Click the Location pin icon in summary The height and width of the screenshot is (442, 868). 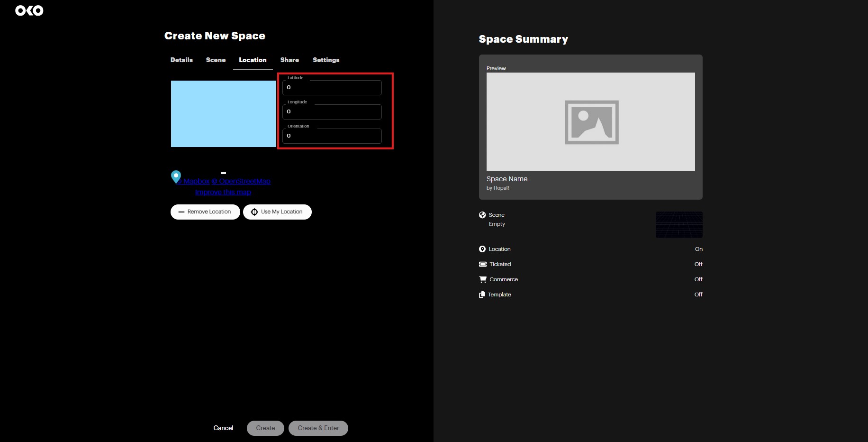(x=482, y=249)
